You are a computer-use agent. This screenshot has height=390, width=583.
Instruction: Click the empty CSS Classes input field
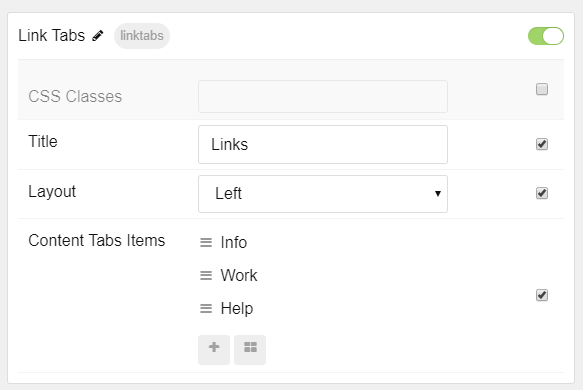coord(323,96)
